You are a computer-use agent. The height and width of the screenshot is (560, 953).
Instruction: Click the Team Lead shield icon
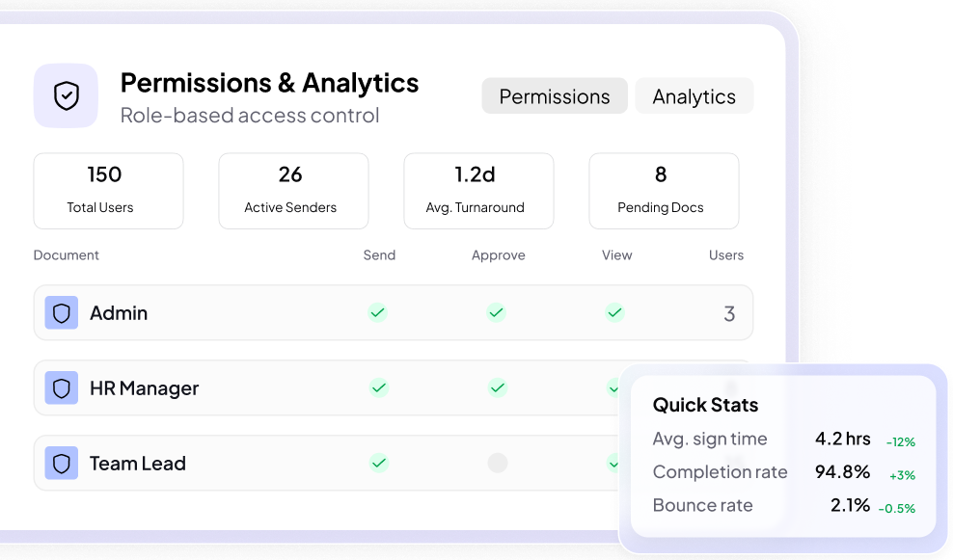point(62,464)
